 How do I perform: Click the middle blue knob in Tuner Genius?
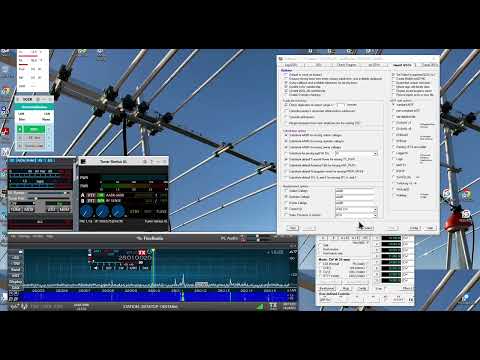click(102, 211)
